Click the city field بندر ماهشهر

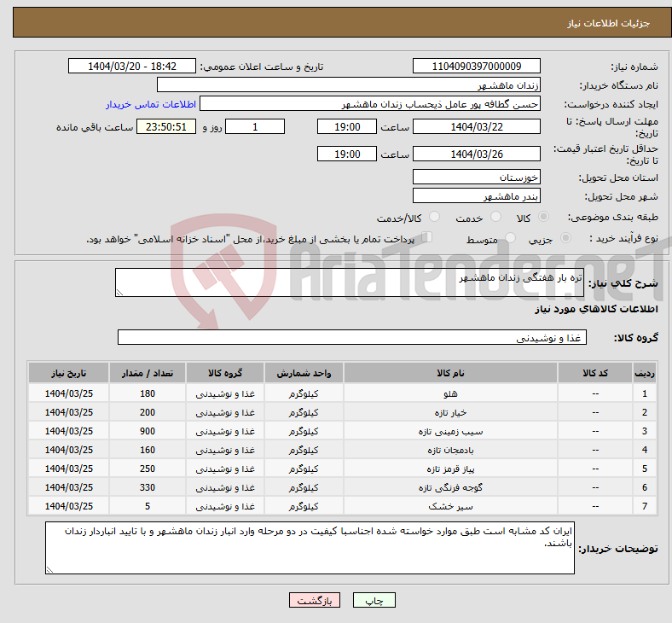coord(476,196)
